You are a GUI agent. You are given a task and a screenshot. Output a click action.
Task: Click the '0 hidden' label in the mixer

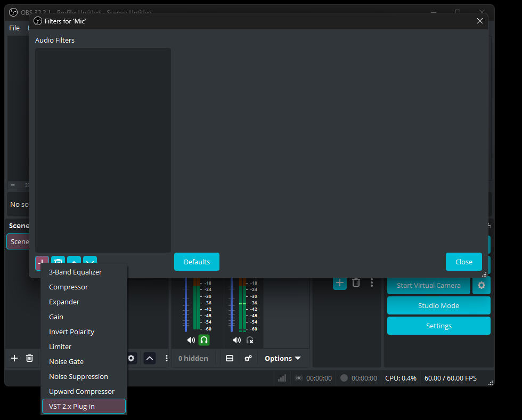pos(193,358)
